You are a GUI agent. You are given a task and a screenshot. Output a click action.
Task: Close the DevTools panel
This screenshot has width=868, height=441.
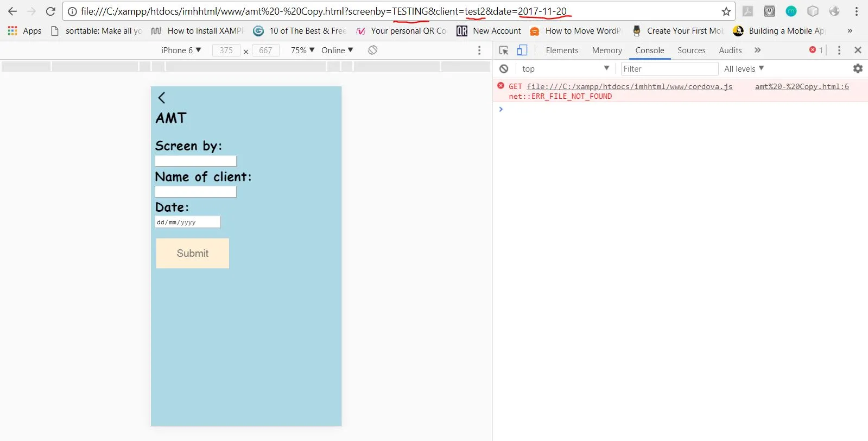858,50
